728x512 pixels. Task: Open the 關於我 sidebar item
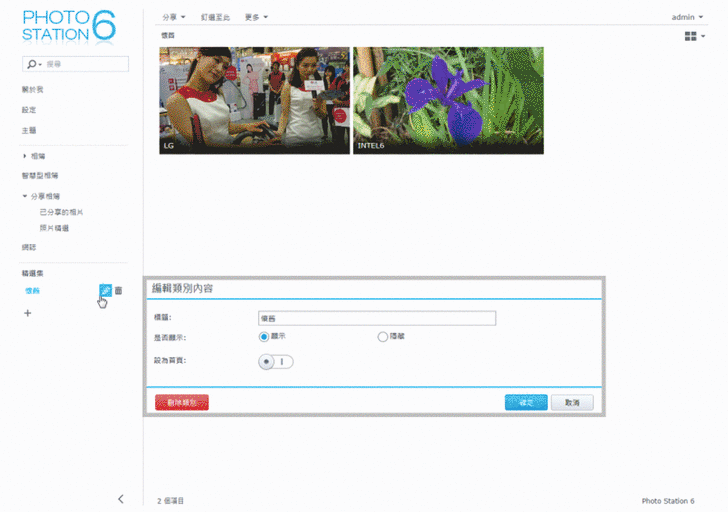click(x=32, y=90)
